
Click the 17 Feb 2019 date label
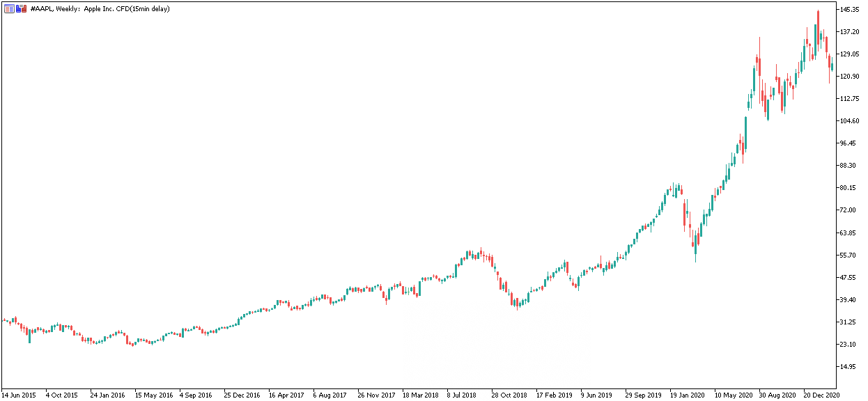point(555,394)
